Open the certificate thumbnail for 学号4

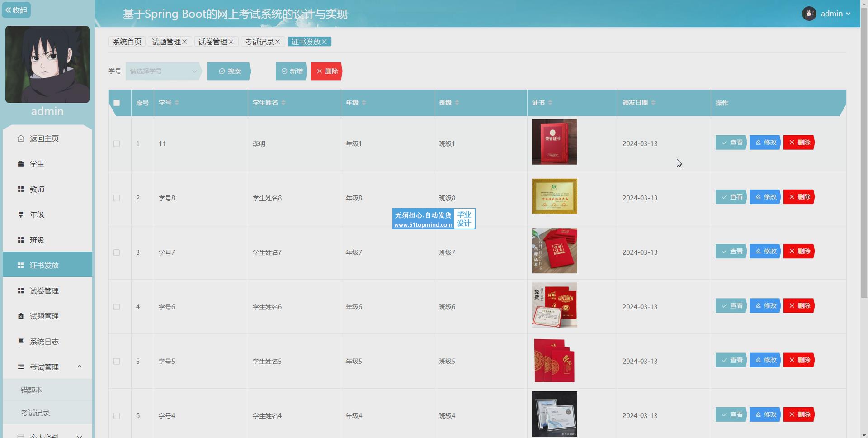(x=554, y=414)
